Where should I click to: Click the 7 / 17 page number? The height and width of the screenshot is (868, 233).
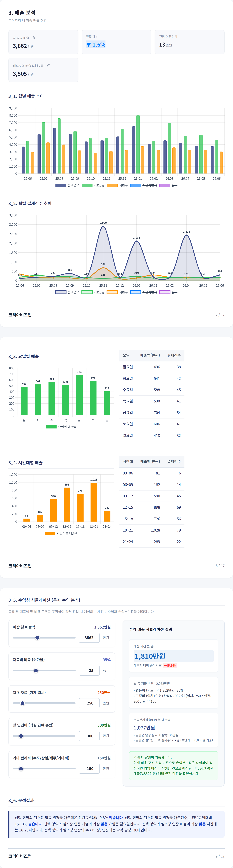pos(220,315)
